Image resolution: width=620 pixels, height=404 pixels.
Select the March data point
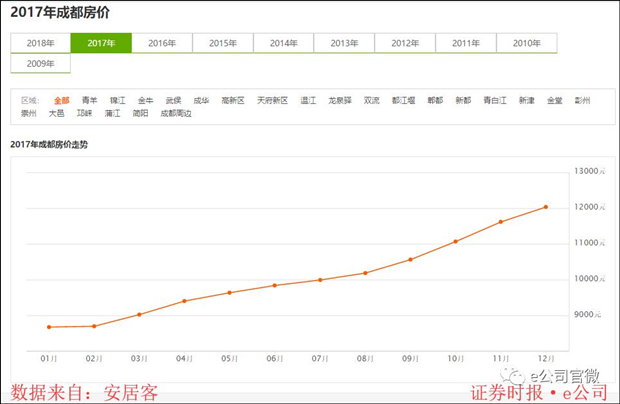(x=139, y=315)
